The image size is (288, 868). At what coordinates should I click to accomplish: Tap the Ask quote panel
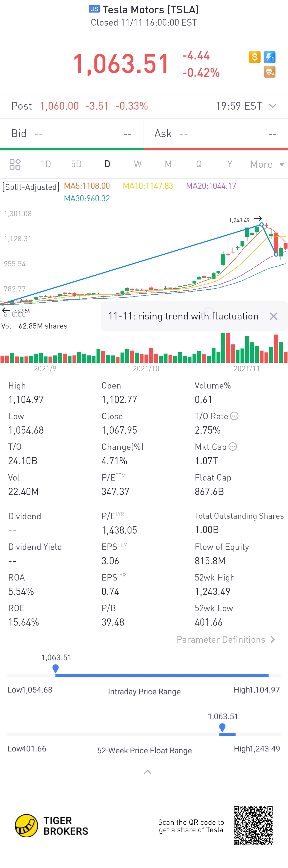click(x=216, y=134)
